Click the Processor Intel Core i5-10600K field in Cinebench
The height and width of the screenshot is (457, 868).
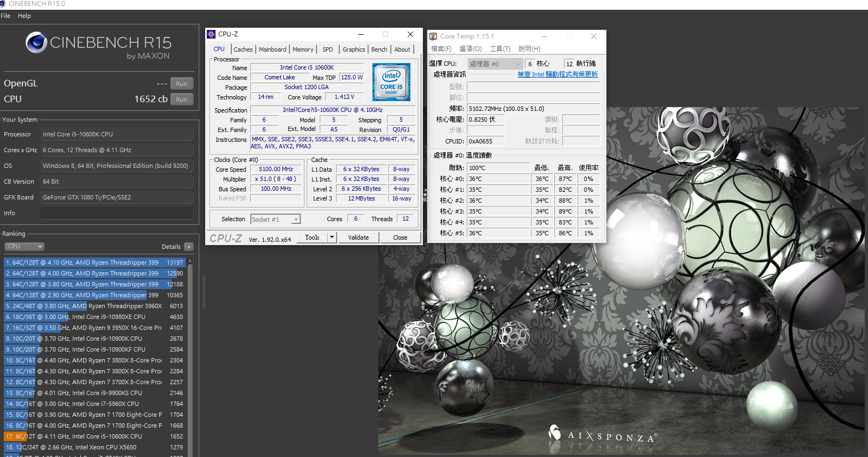point(117,134)
